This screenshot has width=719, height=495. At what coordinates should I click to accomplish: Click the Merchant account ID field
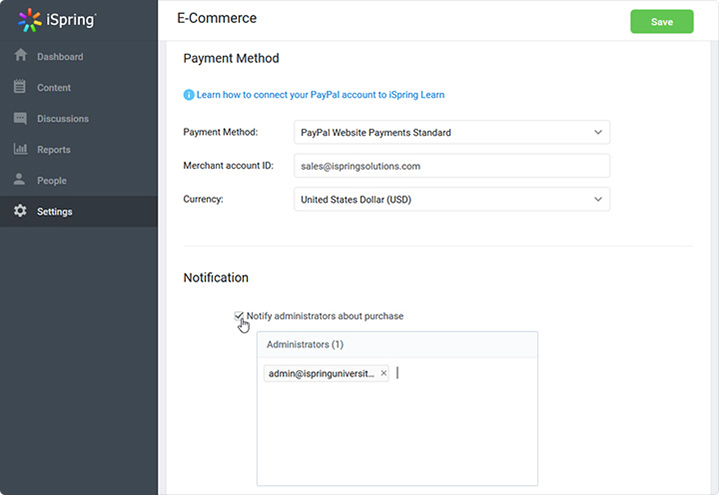click(452, 166)
